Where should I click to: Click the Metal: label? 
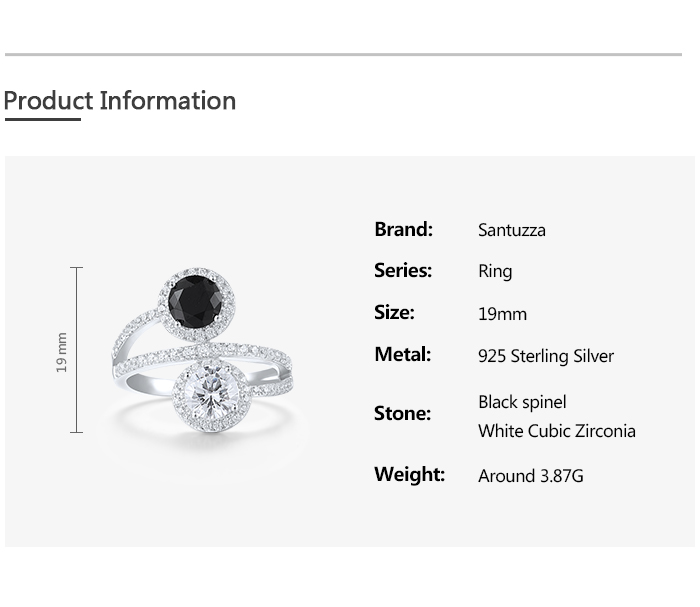(x=403, y=354)
